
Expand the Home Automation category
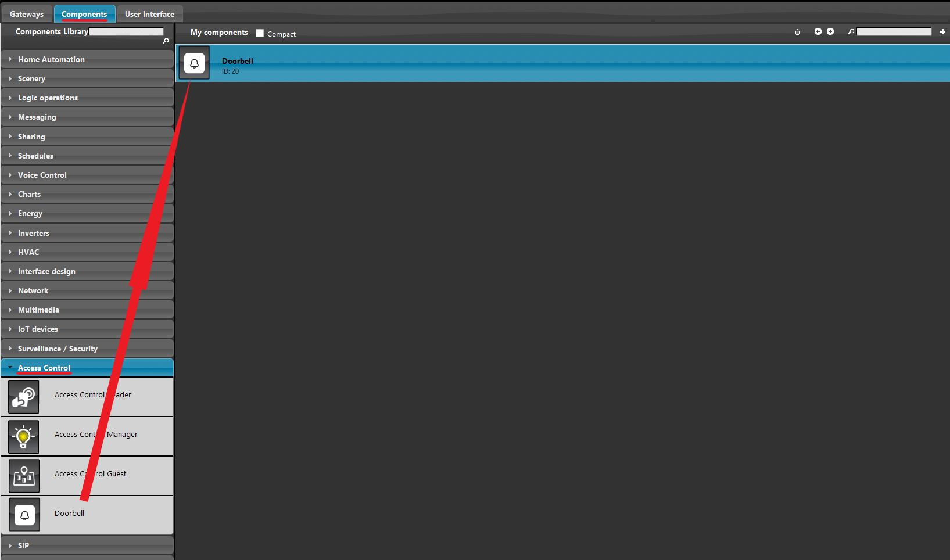[x=87, y=59]
